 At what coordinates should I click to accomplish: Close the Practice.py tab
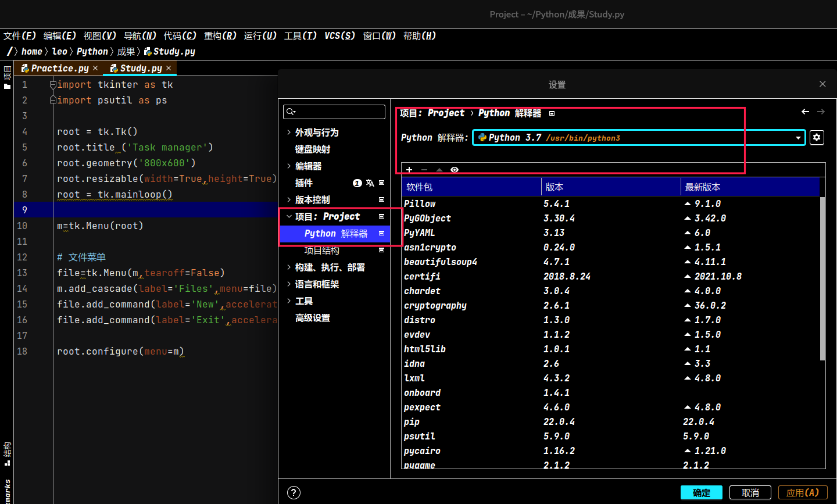click(x=95, y=68)
